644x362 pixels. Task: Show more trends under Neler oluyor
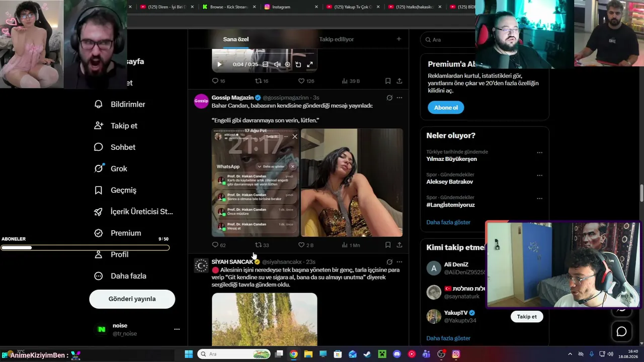(x=448, y=222)
